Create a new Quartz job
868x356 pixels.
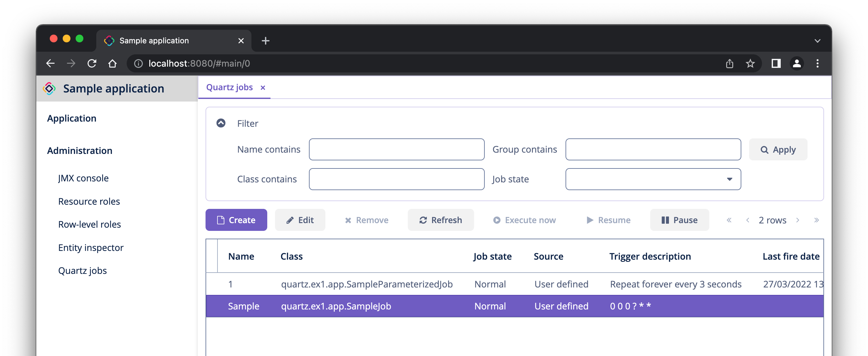236,220
